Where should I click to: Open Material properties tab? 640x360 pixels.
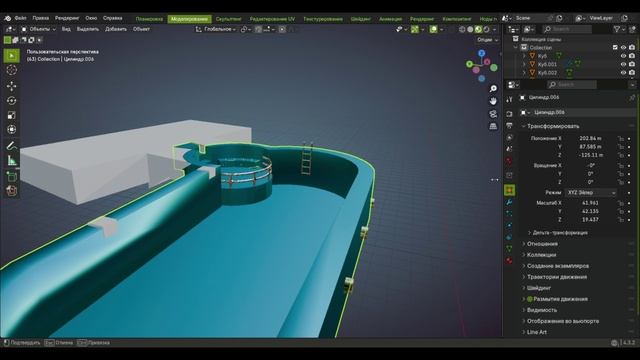[509, 260]
